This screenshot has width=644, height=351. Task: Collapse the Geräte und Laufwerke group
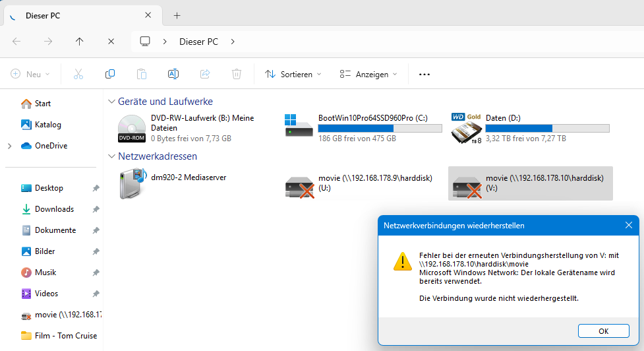[110, 102]
